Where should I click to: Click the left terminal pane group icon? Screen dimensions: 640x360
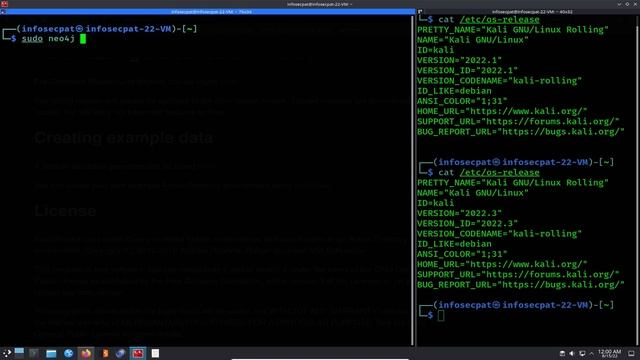(3, 12)
